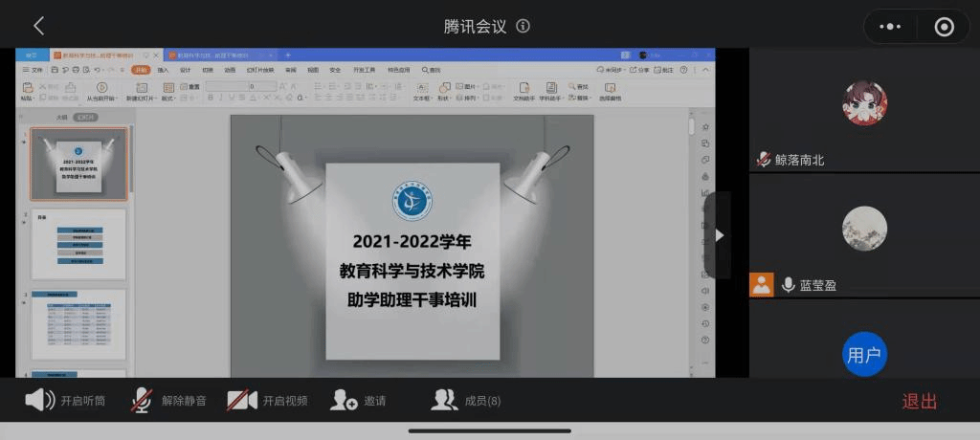
Task: Leave the meeting with 退出
Action: (920, 402)
